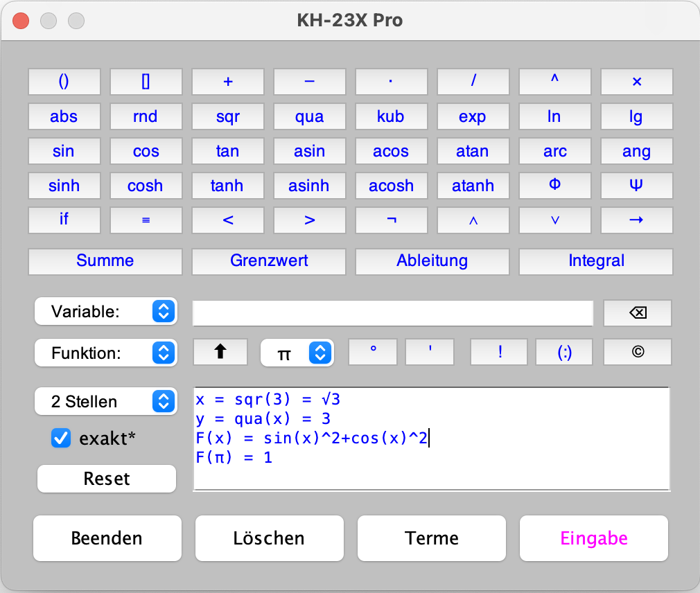
Task: Click the Ψ function button
Action: point(636,186)
